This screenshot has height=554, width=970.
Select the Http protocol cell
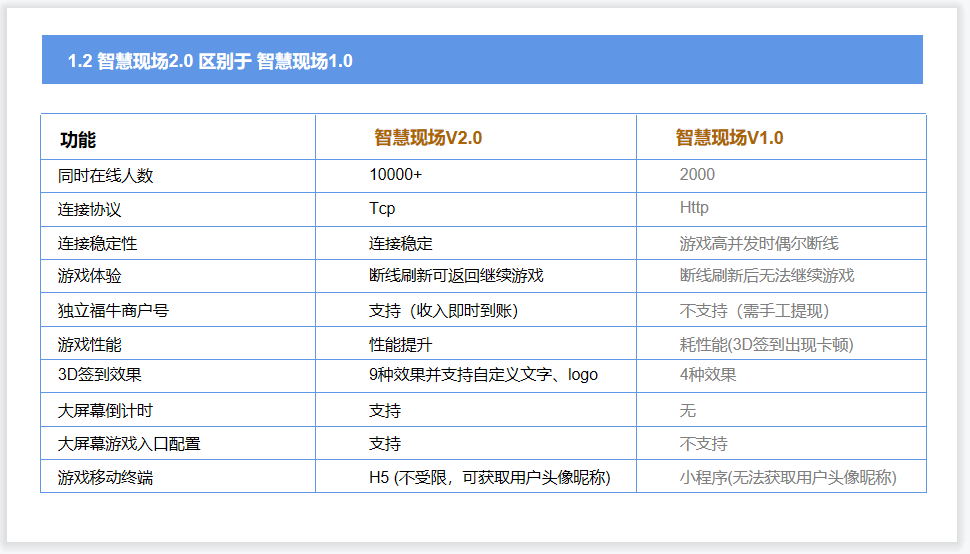click(x=694, y=208)
